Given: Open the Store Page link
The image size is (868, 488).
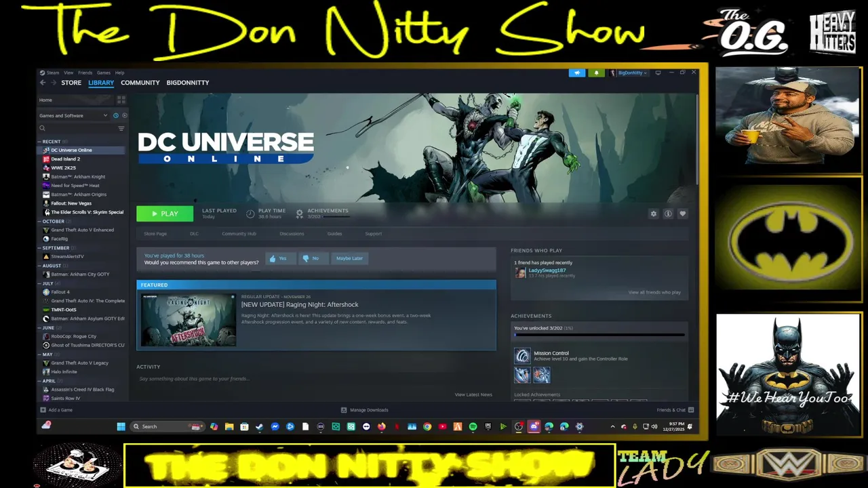Looking at the screenshot, I should pos(155,234).
